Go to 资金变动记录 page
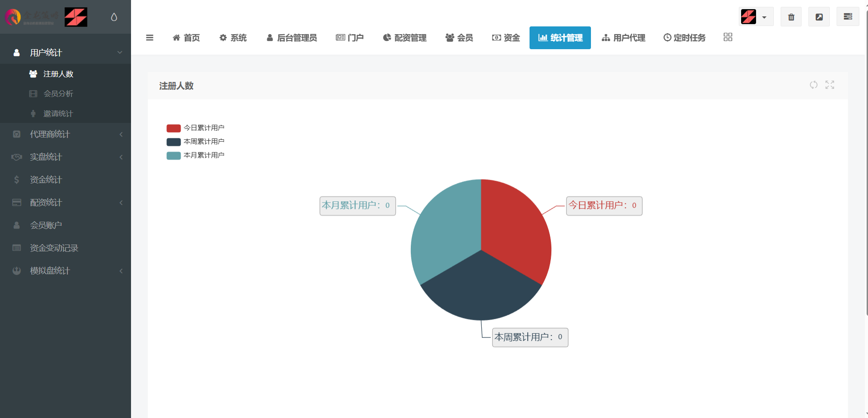 click(54, 248)
